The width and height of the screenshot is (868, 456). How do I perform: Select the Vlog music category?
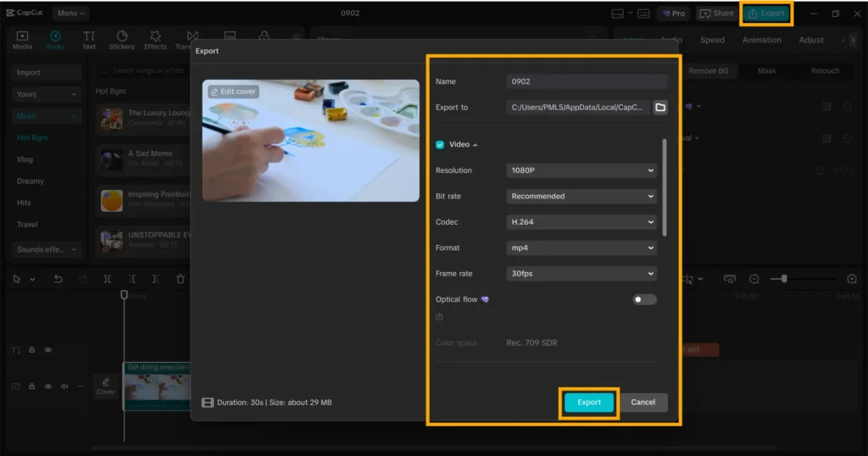[25, 159]
